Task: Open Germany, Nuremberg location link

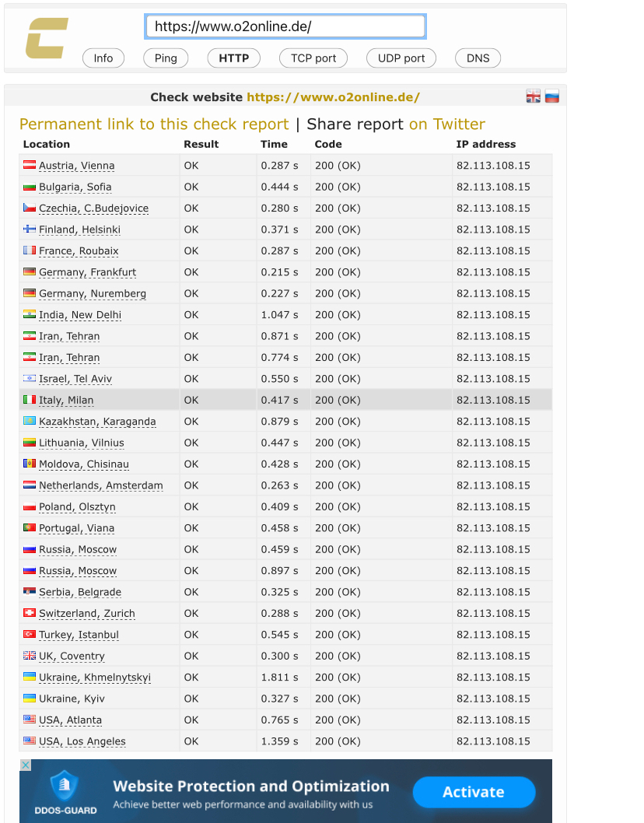Action: 93,294
